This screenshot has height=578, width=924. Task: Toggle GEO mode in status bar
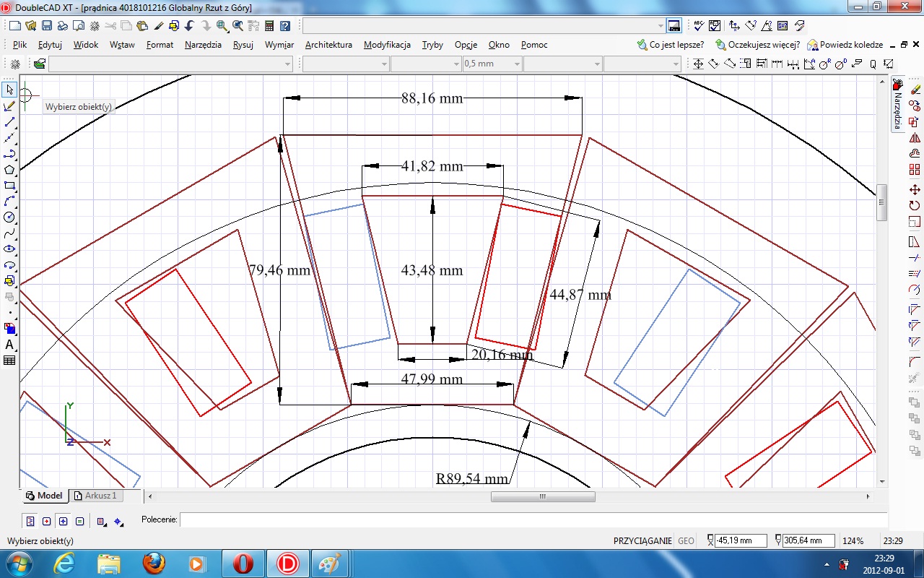point(686,540)
